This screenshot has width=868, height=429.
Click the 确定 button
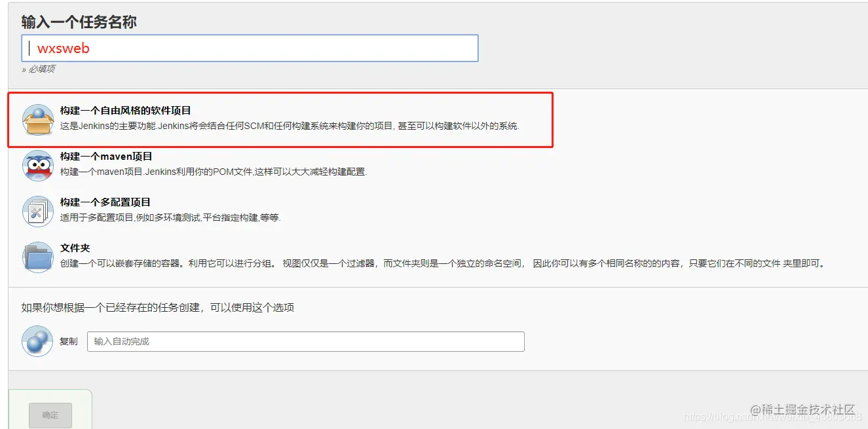50,415
